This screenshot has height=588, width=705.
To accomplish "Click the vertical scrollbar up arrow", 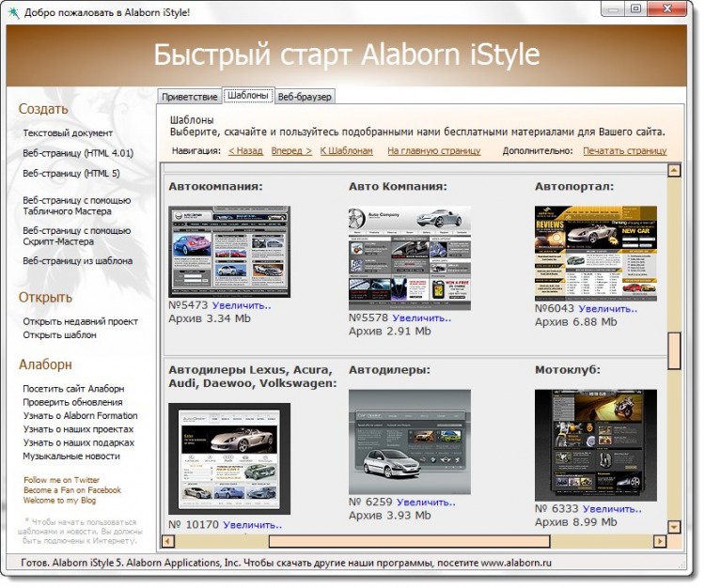I will [674, 170].
